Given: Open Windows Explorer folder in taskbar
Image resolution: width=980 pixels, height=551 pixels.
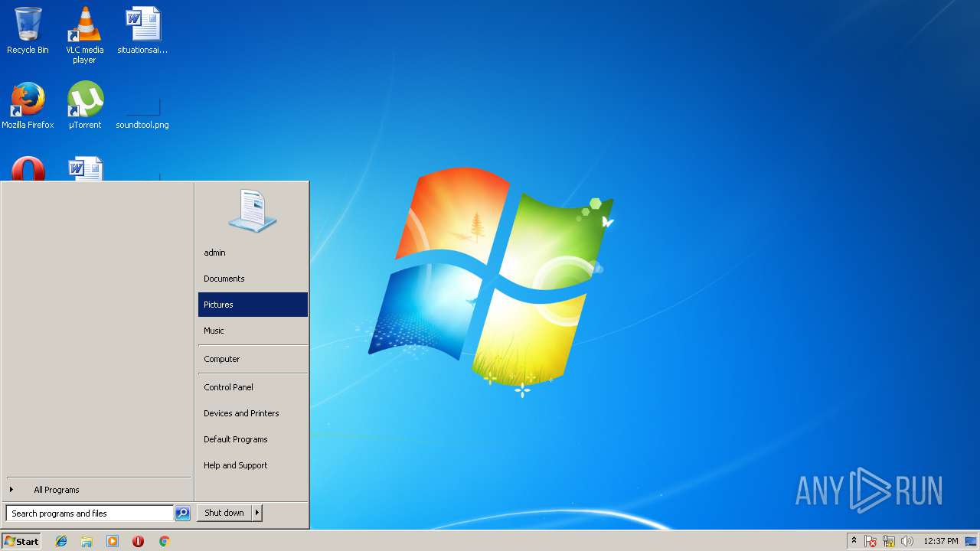Looking at the screenshot, I should tap(87, 541).
